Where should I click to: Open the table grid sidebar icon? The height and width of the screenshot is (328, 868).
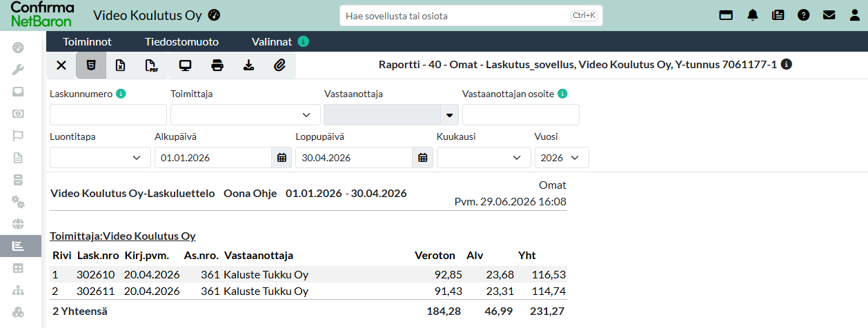19,267
